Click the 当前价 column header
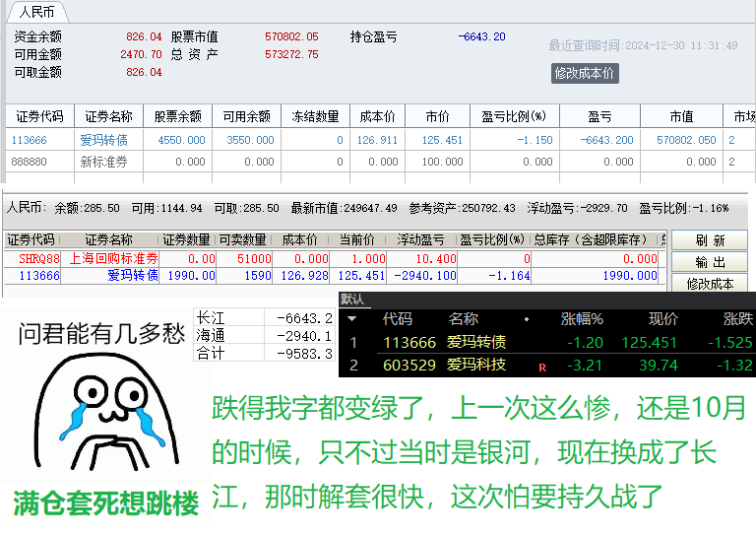 tap(356, 239)
